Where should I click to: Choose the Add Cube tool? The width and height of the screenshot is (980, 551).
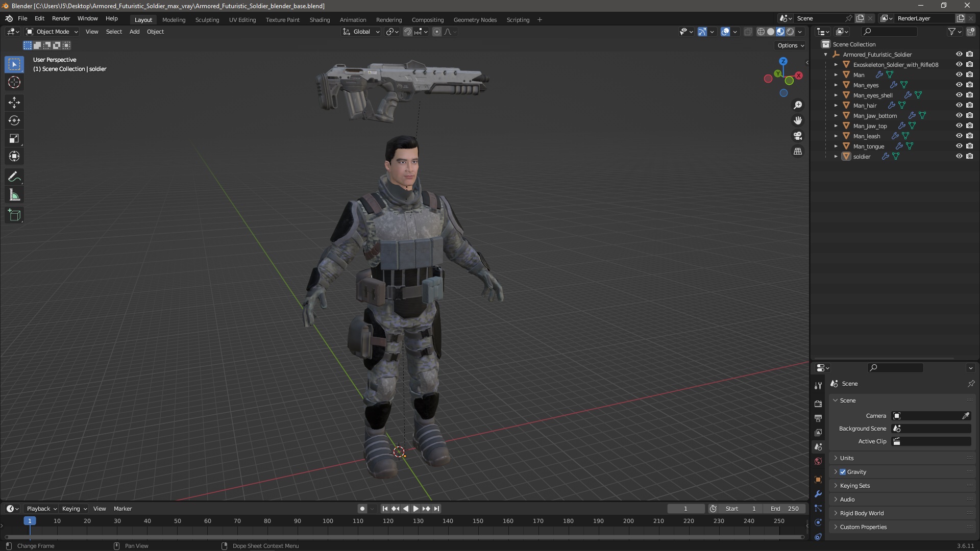[x=14, y=215]
